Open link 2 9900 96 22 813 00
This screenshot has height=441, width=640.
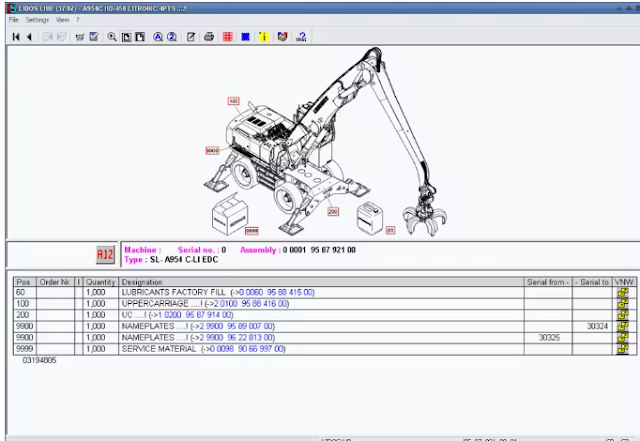tap(236, 338)
